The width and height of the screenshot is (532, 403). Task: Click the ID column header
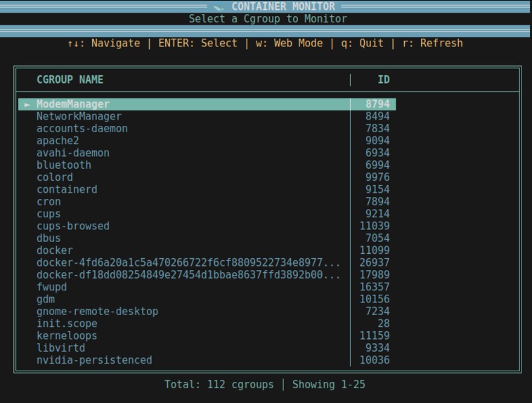(x=384, y=79)
